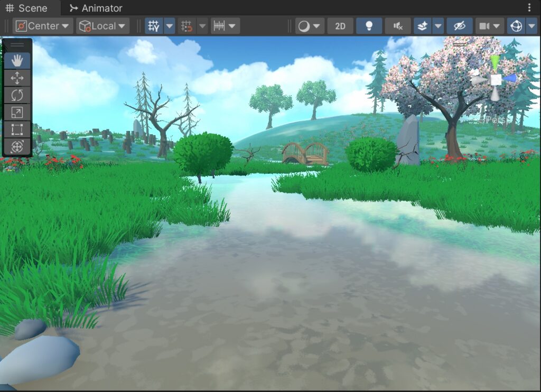Select the Move tool
541x392 pixels.
17,78
